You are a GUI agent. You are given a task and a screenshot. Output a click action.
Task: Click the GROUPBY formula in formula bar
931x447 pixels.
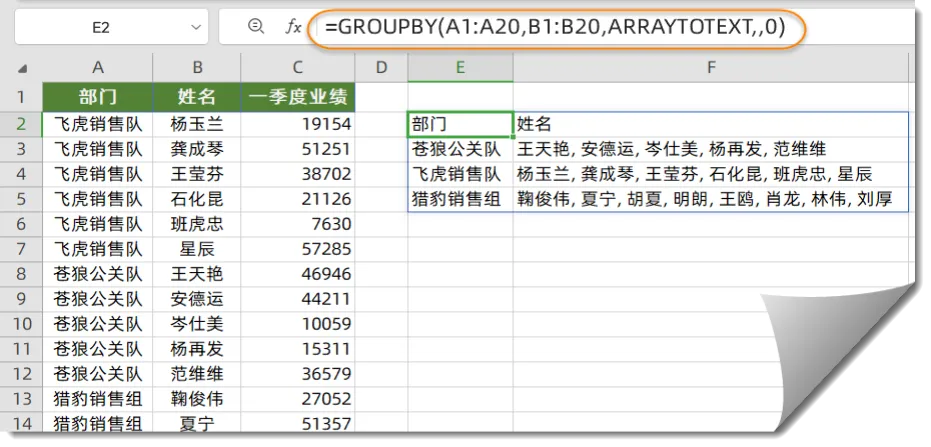click(x=555, y=27)
